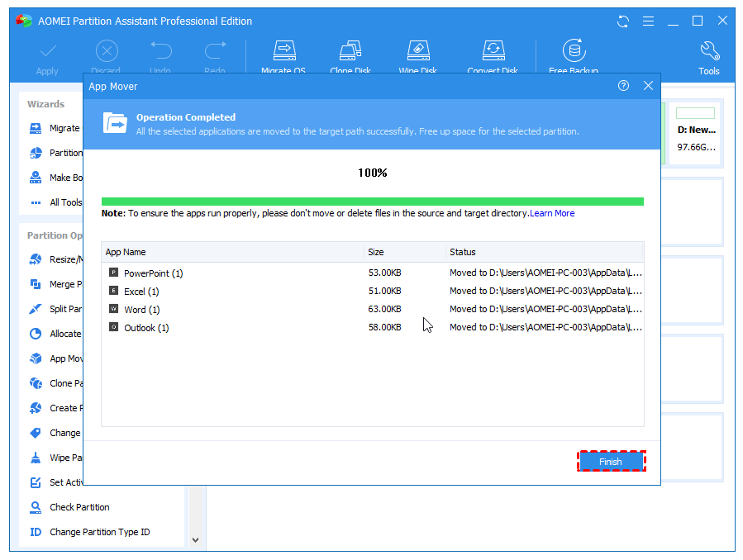The width and height of the screenshot is (743, 560).
Task: Open the Convert Disk tool
Action: 493,57
